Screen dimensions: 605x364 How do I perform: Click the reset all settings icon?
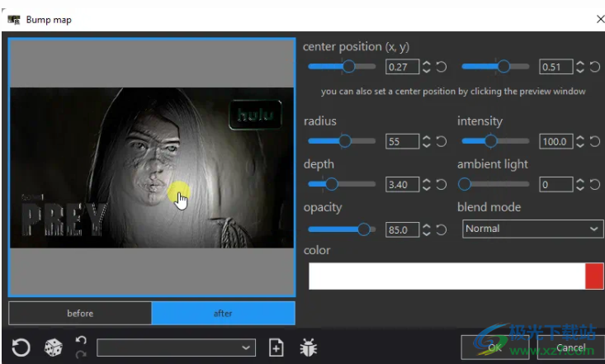(x=21, y=347)
